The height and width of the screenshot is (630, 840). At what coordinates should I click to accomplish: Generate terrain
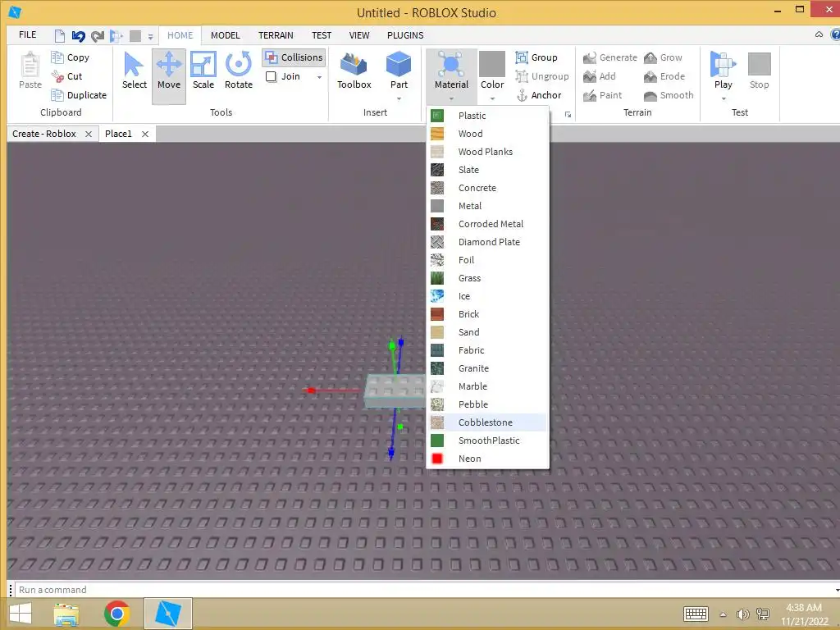pos(610,57)
